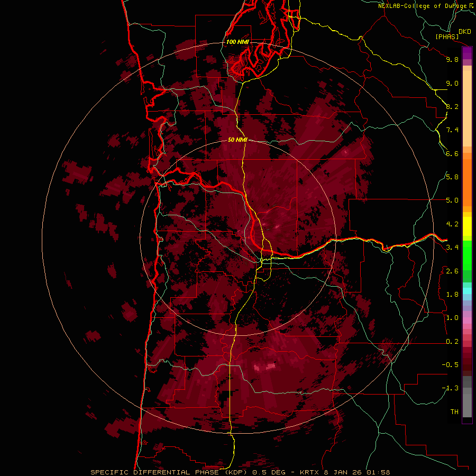Click the 3.4 scale value
Image resolution: width=476 pixels, height=476 pixels.
click(x=452, y=248)
